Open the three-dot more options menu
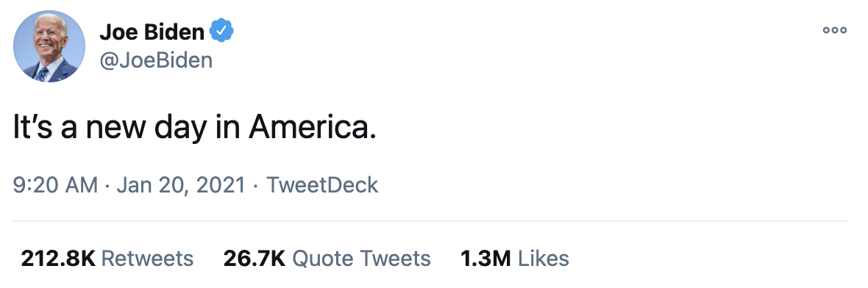 tap(835, 30)
